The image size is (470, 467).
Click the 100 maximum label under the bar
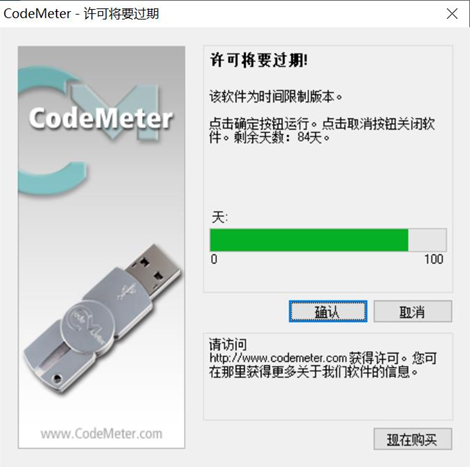[434, 259]
